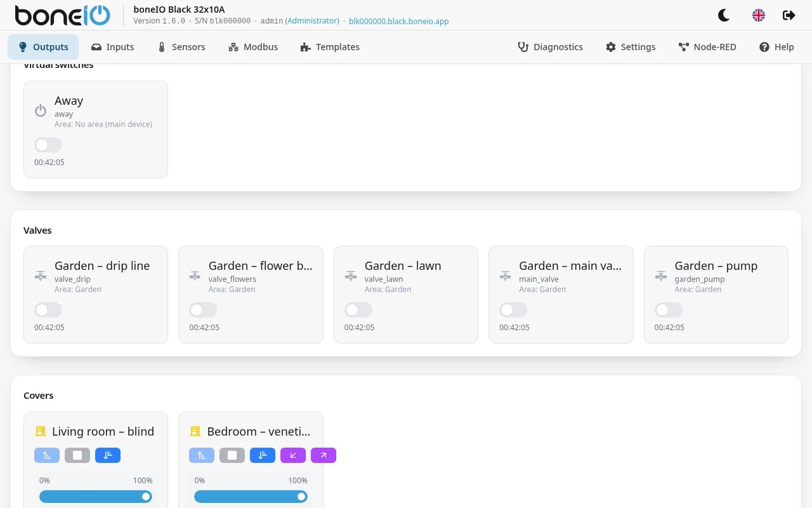
Task: Go to the Sensors tab
Action: [181, 47]
